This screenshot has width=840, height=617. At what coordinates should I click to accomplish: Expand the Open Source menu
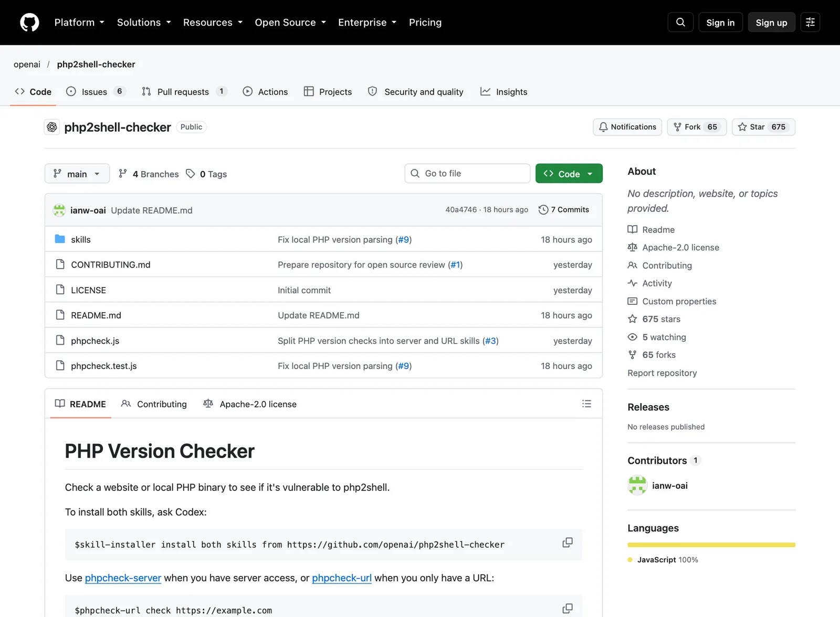pos(290,23)
